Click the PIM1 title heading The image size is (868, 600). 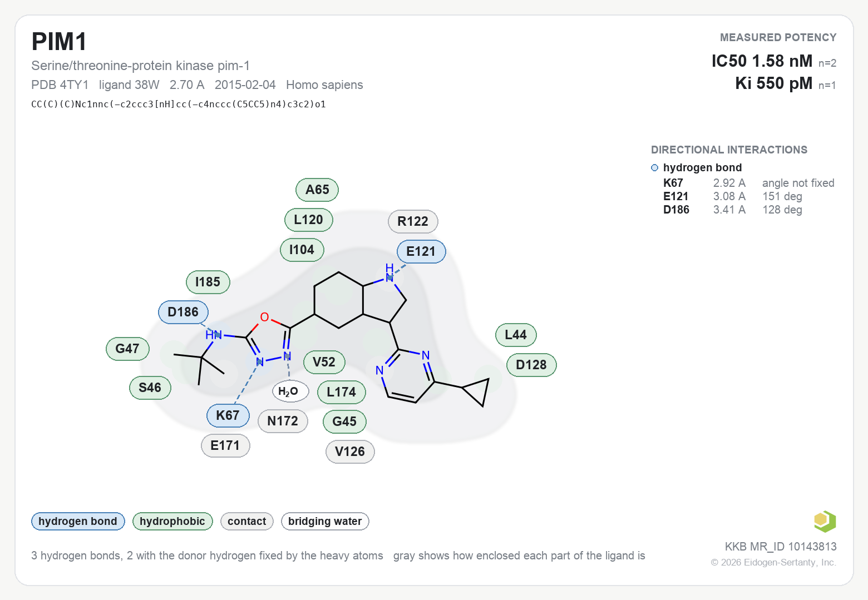tap(59, 42)
